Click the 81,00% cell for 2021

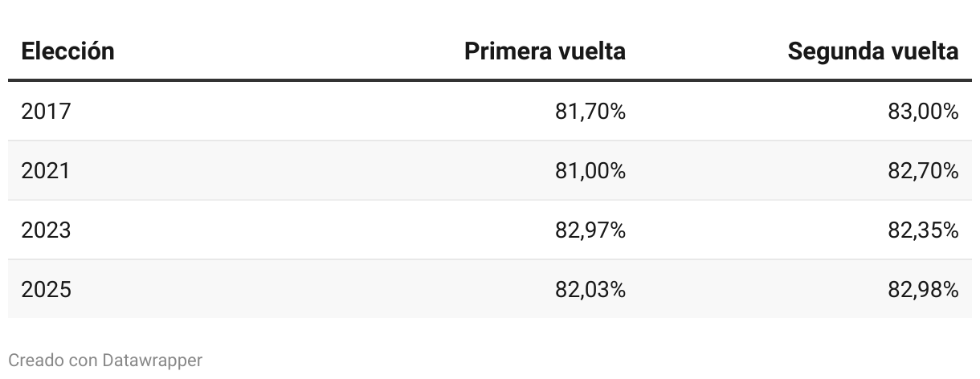pos(590,171)
